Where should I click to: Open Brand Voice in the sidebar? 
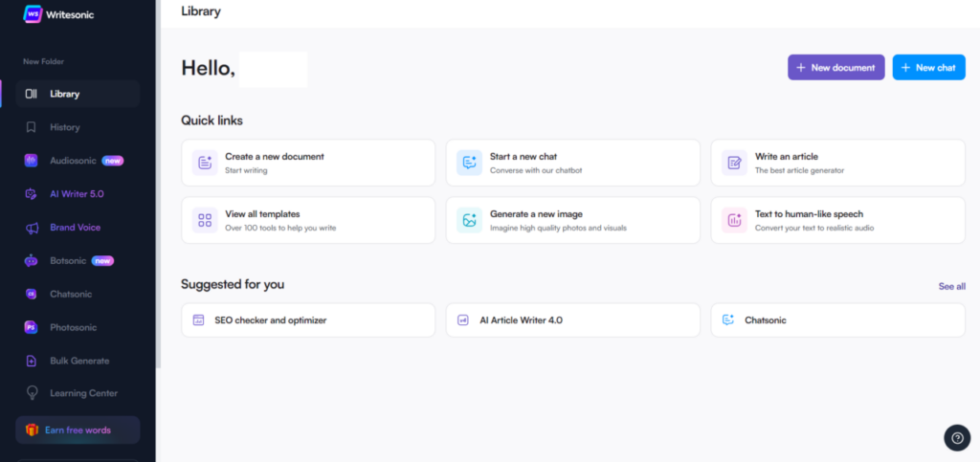coord(75,228)
